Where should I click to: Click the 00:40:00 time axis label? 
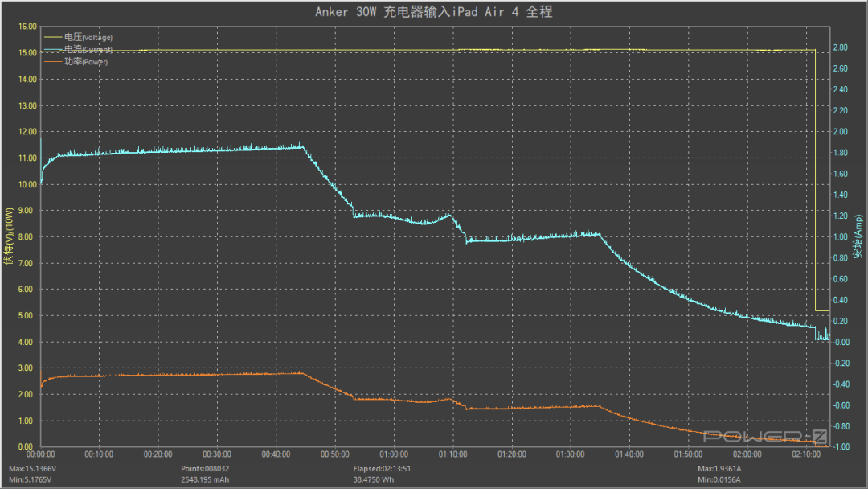[276, 454]
